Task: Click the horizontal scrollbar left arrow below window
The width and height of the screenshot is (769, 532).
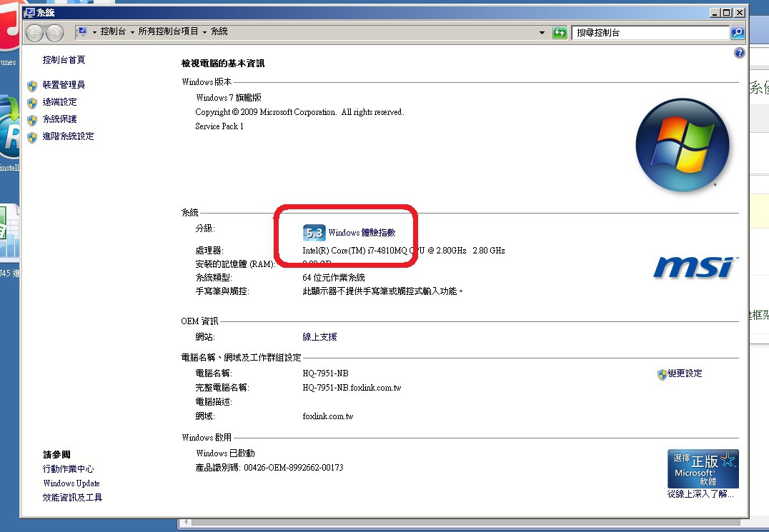Action: (185, 523)
